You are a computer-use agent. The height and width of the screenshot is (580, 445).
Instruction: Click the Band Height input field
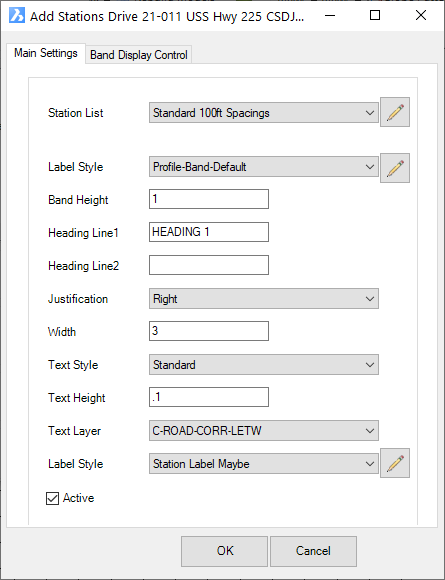click(x=209, y=199)
